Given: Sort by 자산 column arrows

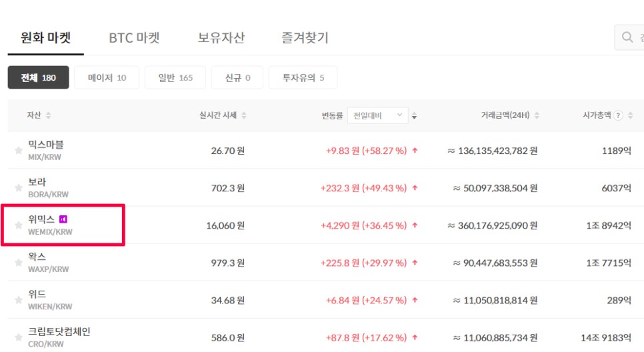Looking at the screenshot, I should [49, 115].
